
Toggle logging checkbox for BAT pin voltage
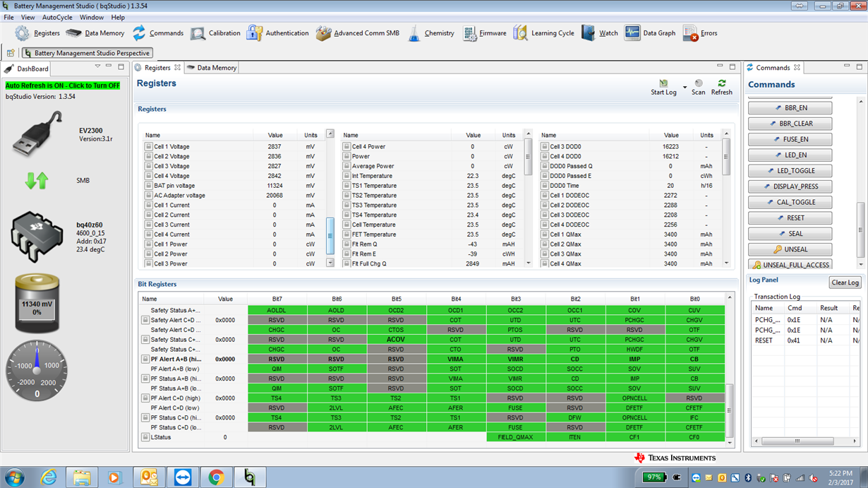coord(149,186)
